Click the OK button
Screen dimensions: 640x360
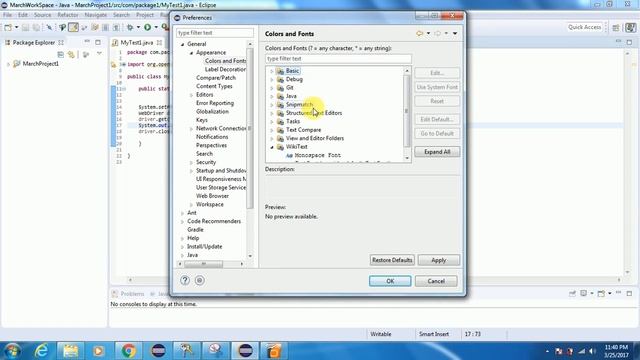click(390, 281)
